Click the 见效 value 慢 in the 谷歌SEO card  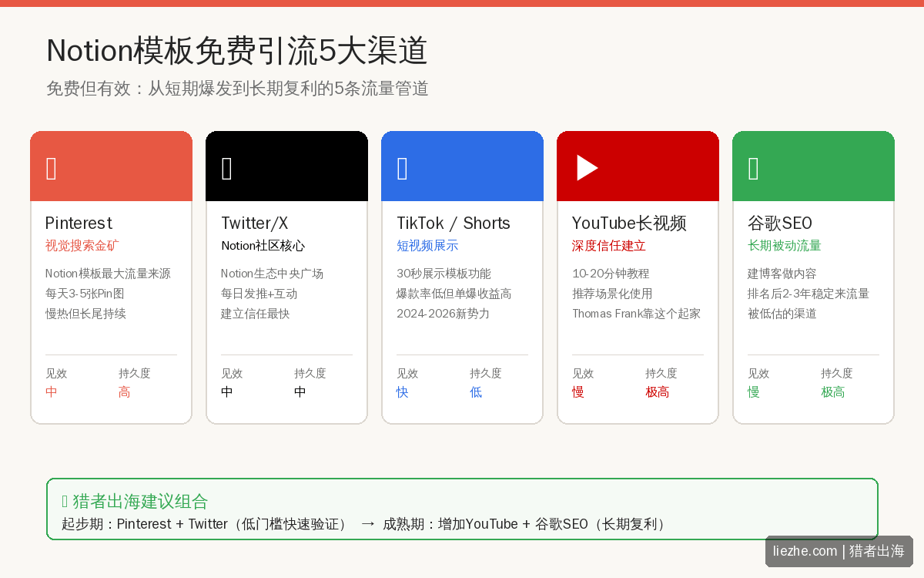[754, 392]
